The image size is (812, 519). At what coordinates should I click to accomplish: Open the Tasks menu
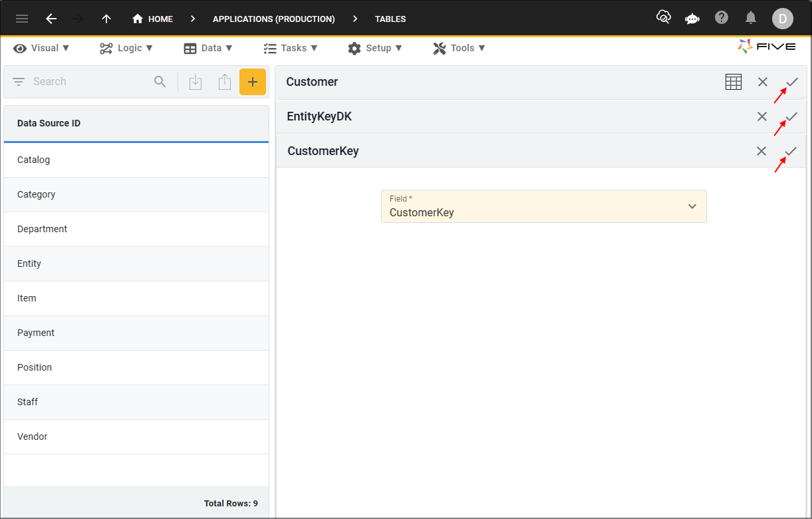pos(291,48)
